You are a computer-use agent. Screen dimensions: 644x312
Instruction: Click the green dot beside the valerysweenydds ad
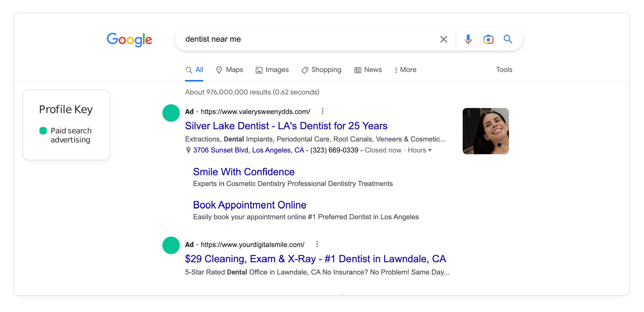(171, 113)
